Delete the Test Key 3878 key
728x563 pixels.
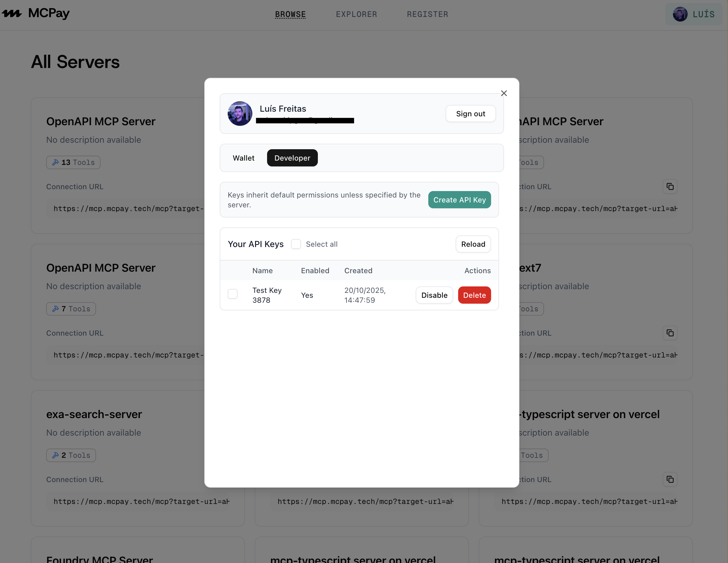474,295
